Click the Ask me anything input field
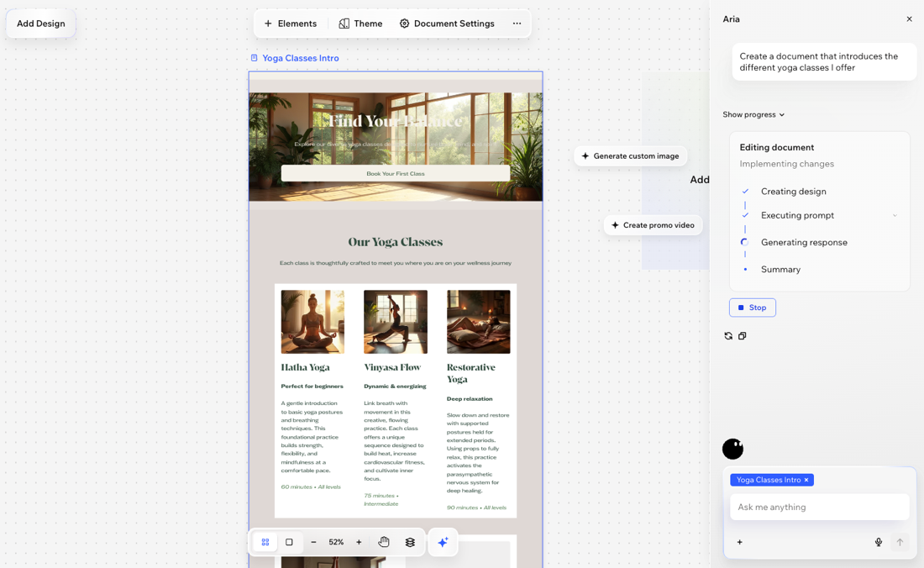Viewport: 924px width, 568px height. click(819, 507)
